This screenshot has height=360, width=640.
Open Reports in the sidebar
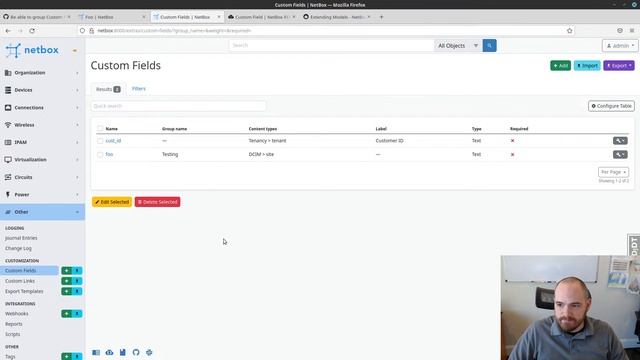click(13, 324)
